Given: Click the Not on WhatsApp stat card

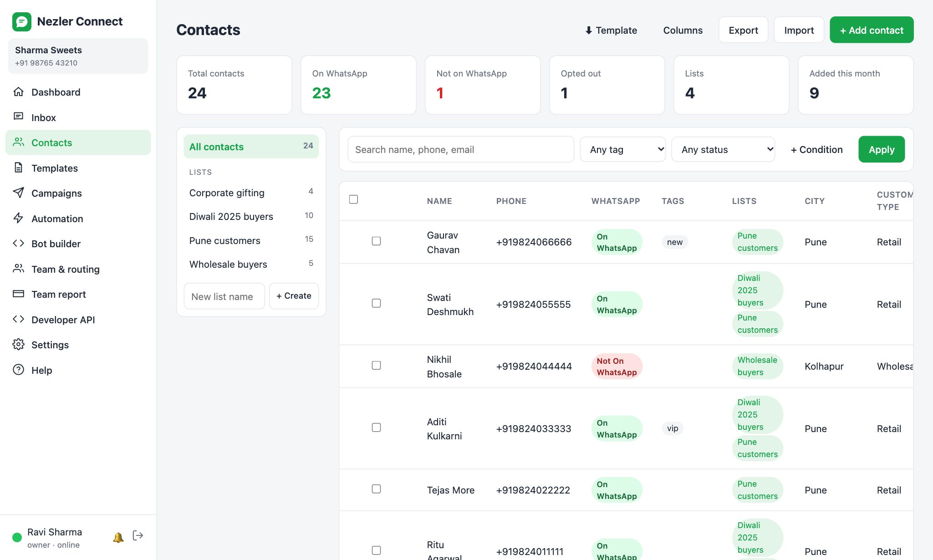Looking at the screenshot, I should (483, 85).
